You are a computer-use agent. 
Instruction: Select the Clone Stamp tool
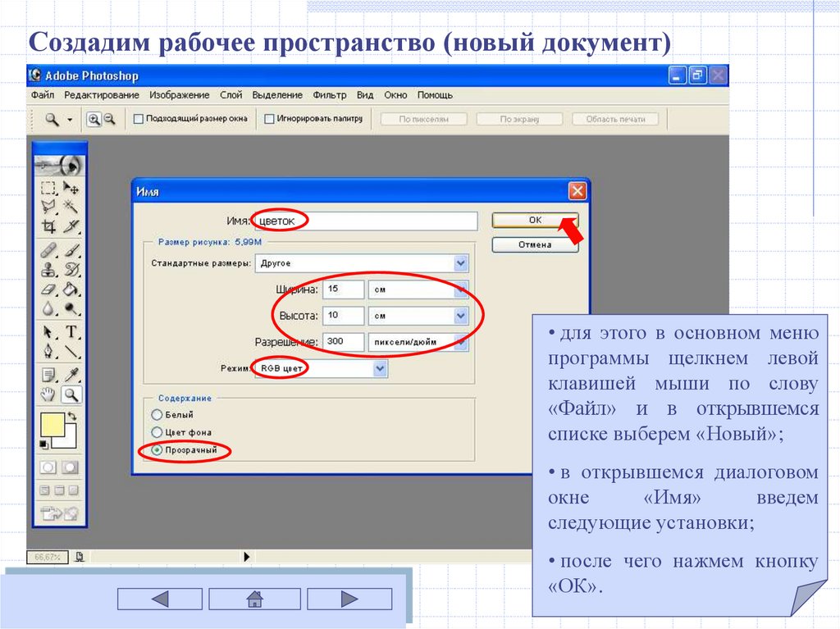click(49, 269)
